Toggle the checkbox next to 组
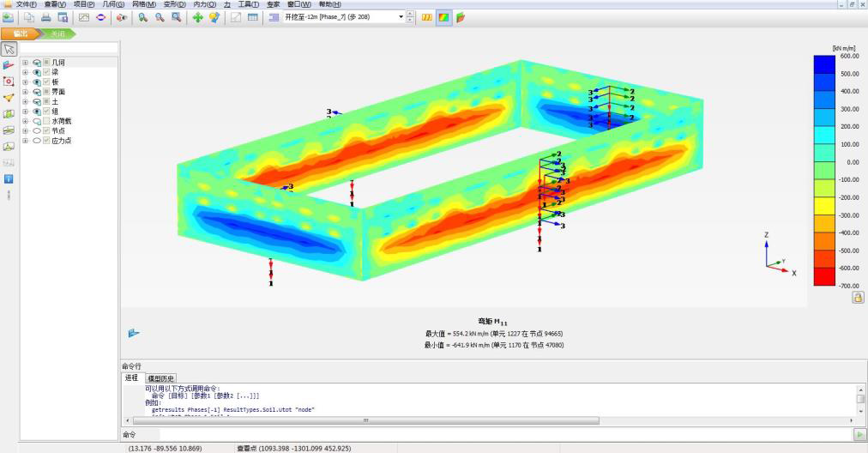 pyautogui.click(x=47, y=112)
